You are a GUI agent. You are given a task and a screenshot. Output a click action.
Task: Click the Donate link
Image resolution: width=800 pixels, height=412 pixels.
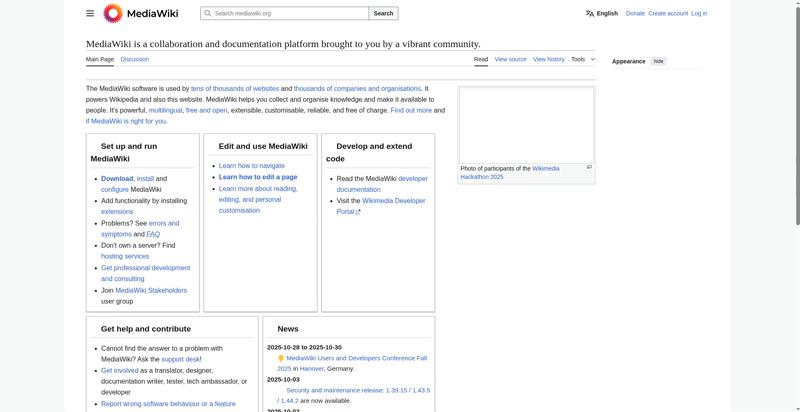635,13
